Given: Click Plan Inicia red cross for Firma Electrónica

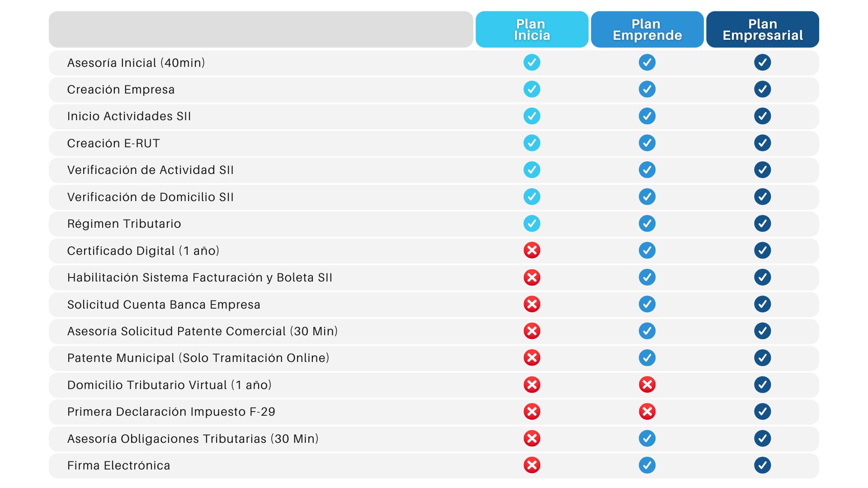Looking at the screenshot, I should [532, 465].
